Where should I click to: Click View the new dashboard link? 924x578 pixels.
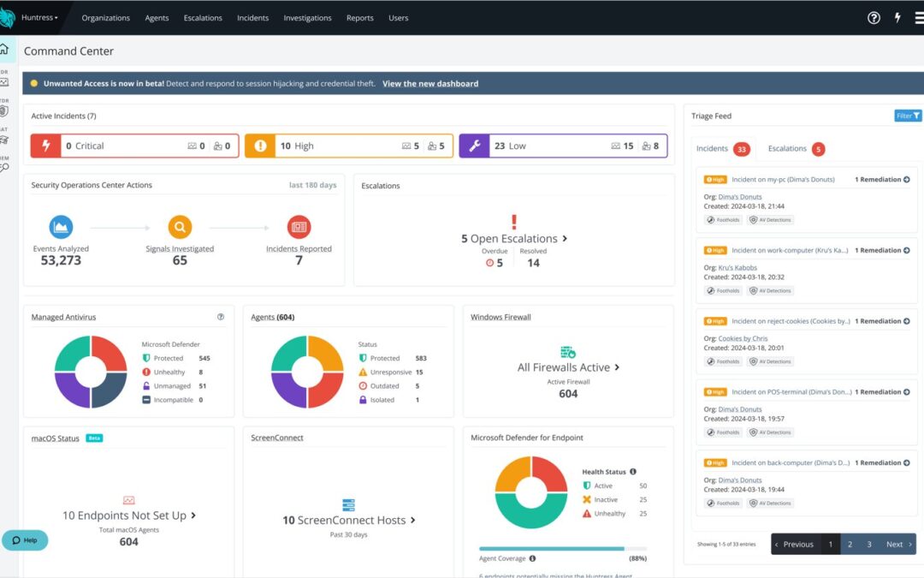(430, 84)
